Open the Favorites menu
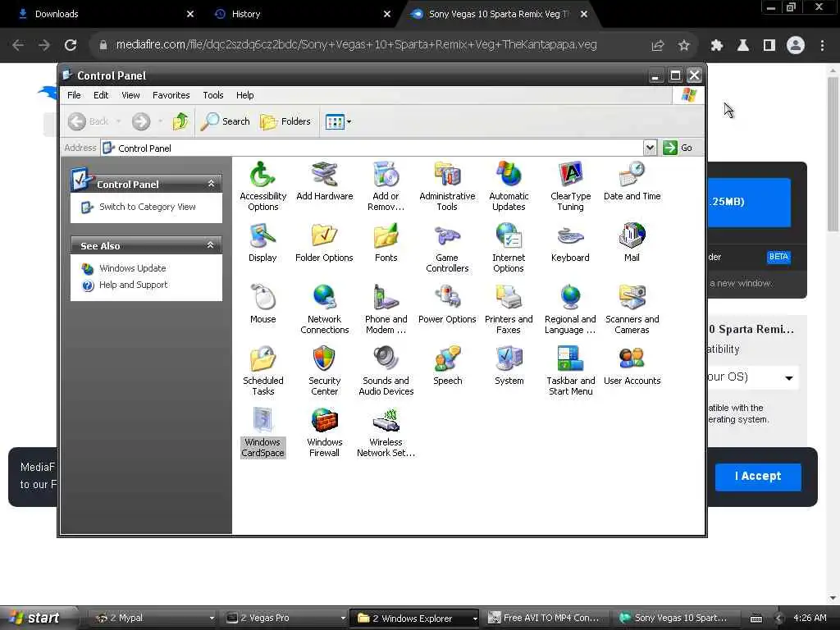This screenshot has height=630, width=840. coord(171,95)
